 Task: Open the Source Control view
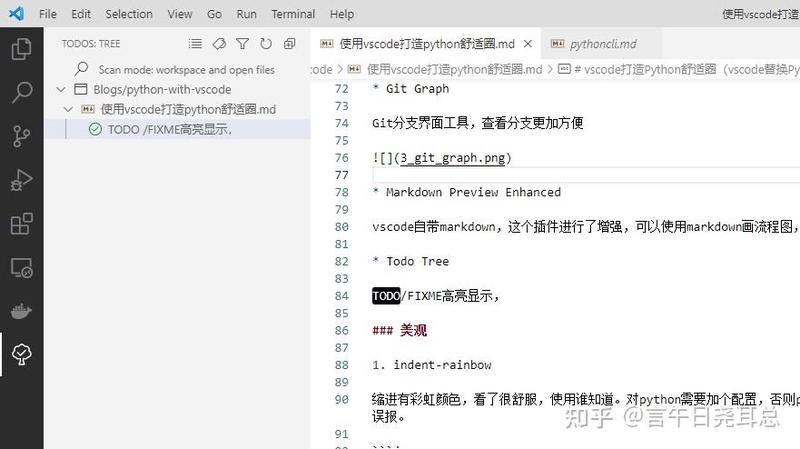pyautogui.click(x=21, y=136)
